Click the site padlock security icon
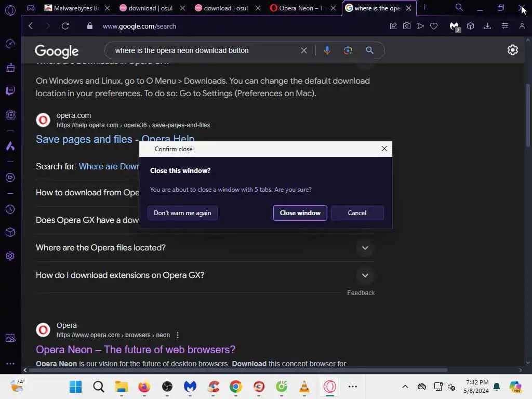 tap(89, 26)
